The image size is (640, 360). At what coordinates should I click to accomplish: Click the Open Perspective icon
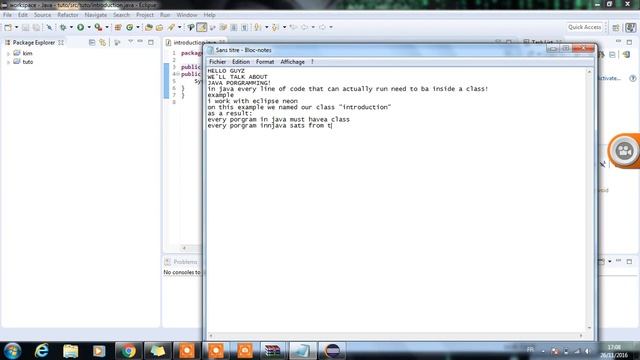(x=616, y=27)
